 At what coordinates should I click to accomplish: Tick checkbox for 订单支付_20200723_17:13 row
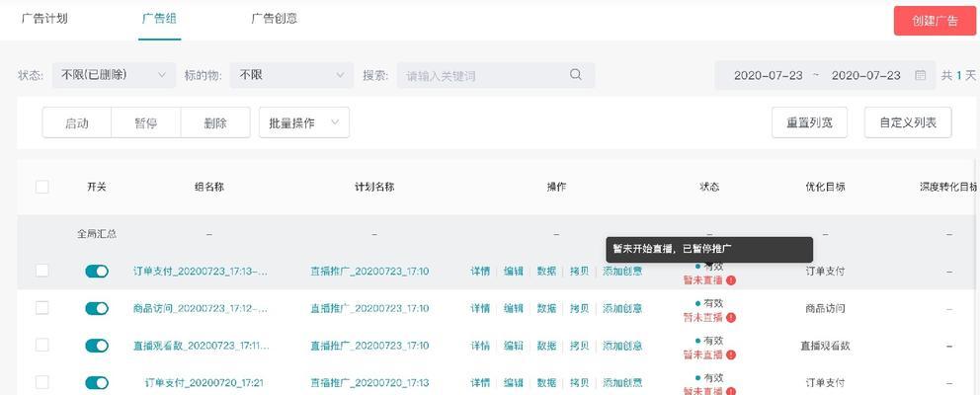pos(41,271)
